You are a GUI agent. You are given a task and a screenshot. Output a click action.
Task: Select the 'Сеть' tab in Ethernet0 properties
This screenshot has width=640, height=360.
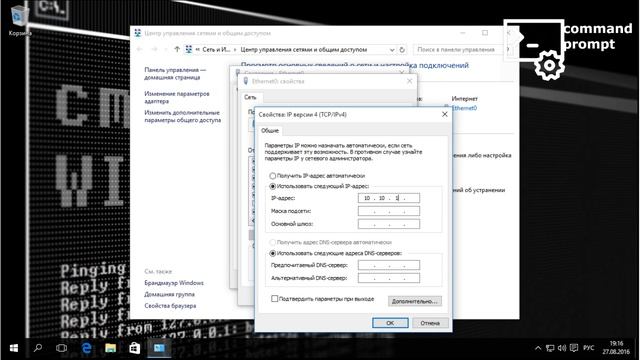[x=250, y=97]
